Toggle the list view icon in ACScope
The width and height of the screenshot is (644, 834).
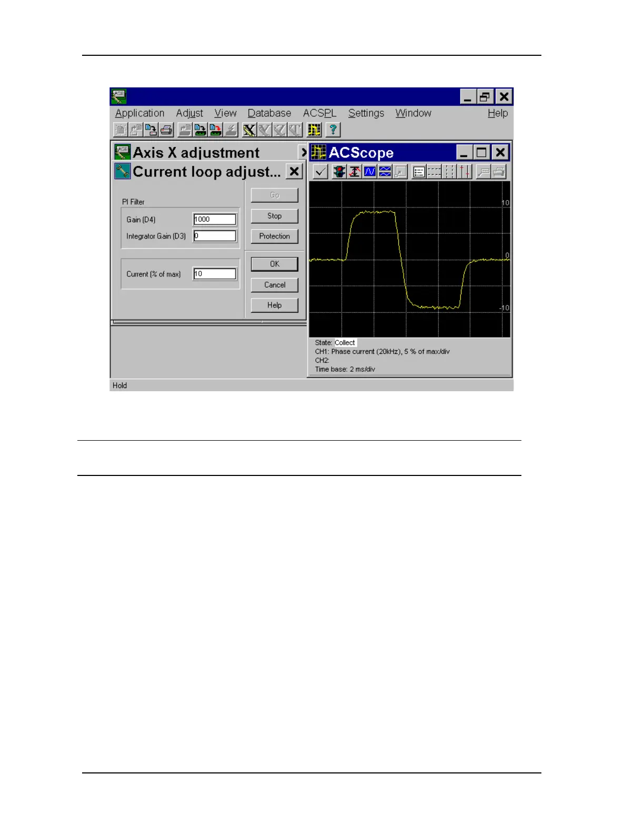pyautogui.click(x=419, y=172)
